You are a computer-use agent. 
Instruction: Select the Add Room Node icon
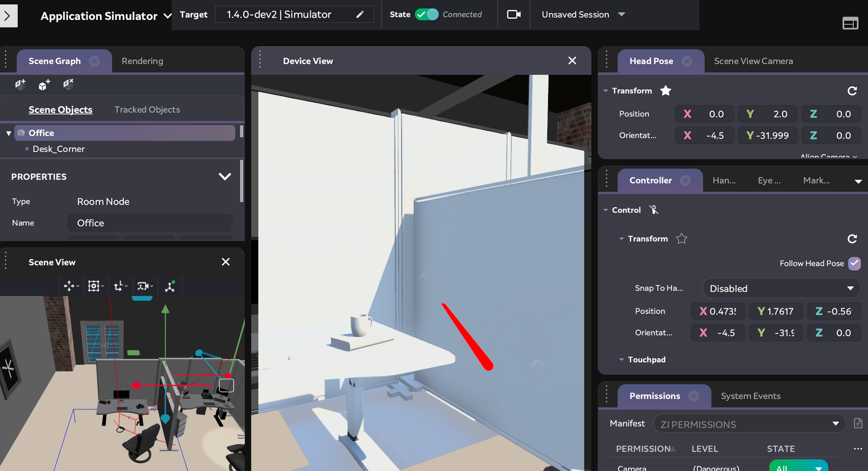[x=20, y=85]
